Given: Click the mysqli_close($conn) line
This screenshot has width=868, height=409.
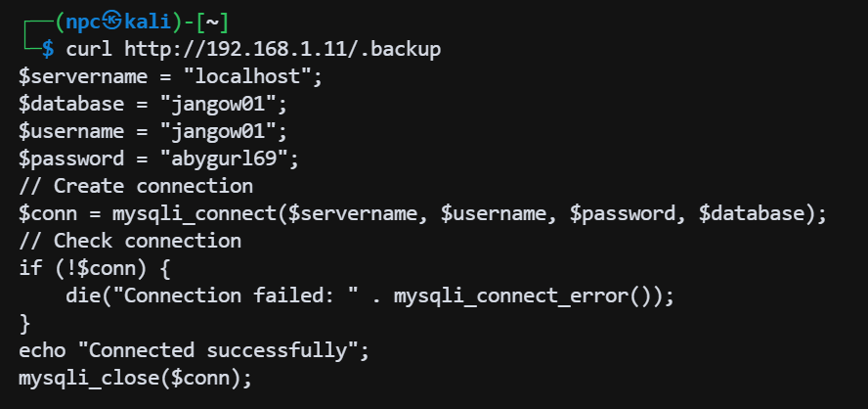Looking at the screenshot, I should pyautogui.click(x=135, y=377).
